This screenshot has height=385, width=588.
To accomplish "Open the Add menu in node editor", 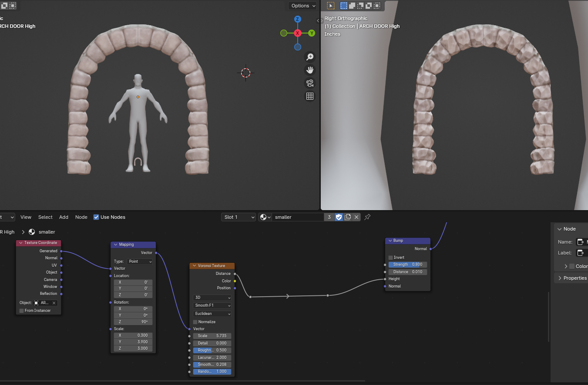I will click(64, 217).
